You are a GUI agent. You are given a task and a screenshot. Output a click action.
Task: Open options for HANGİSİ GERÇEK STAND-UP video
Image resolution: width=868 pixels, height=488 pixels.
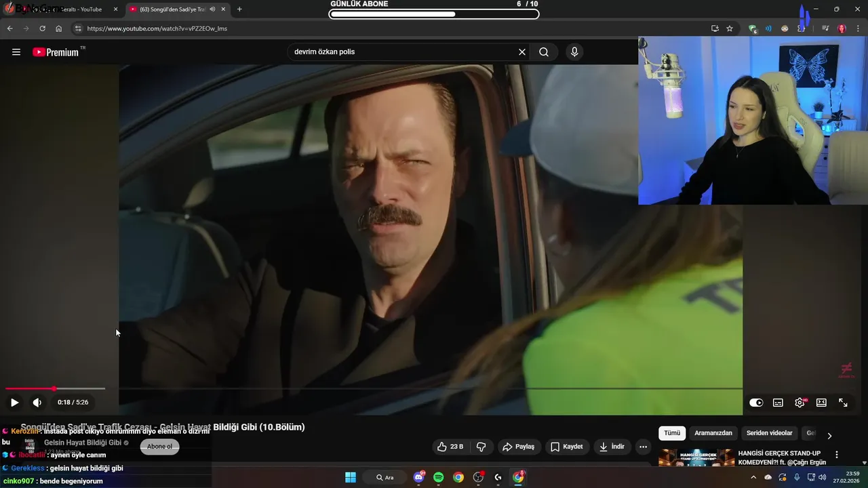click(837, 455)
